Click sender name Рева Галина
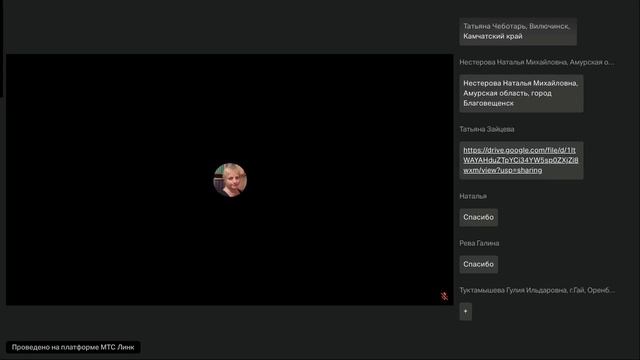 tap(479, 243)
